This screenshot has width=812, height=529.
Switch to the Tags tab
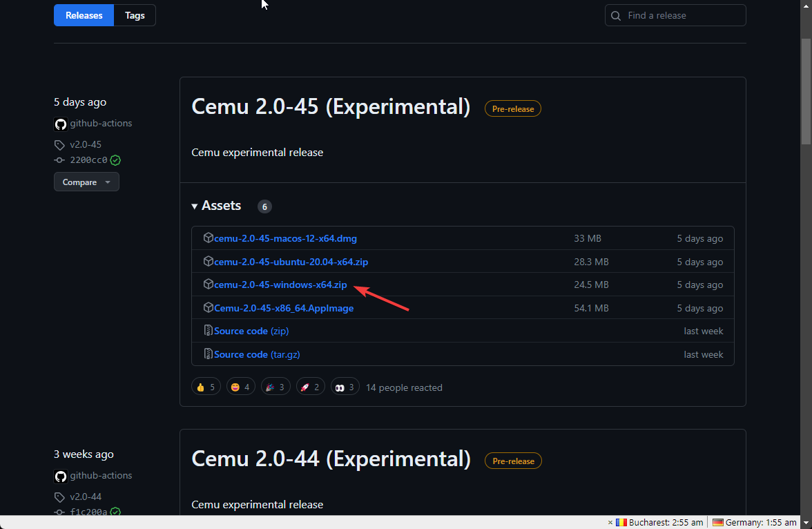[135, 16]
